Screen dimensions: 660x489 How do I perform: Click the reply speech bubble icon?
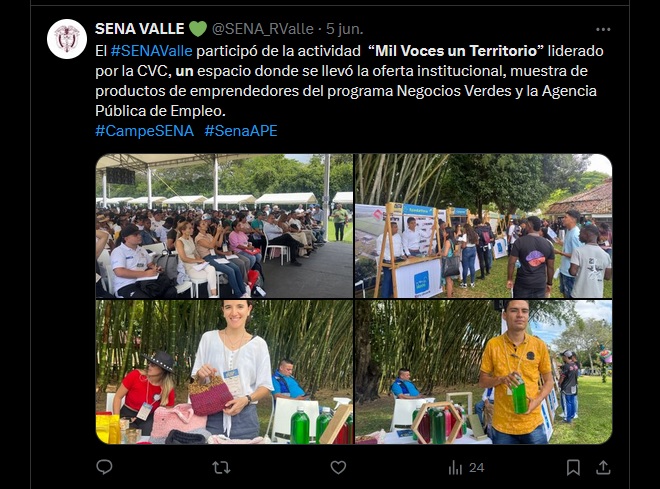point(104,467)
